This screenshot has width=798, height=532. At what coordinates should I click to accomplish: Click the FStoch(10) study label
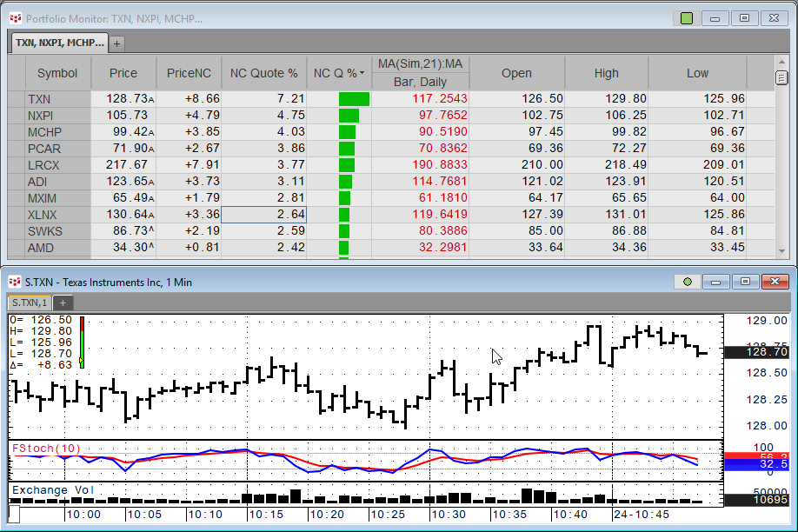click(46, 449)
